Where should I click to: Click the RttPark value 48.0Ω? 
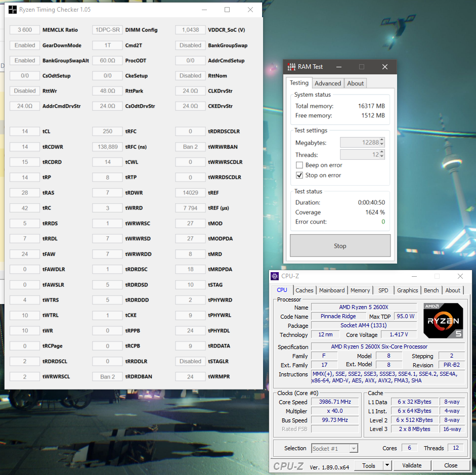pyautogui.click(x=107, y=91)
